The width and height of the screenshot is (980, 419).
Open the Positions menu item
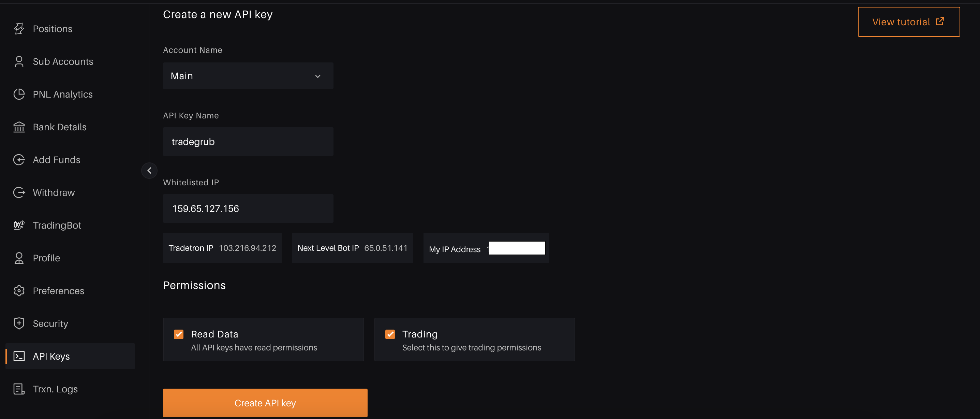pyautogui.click(x=53, y=29)
